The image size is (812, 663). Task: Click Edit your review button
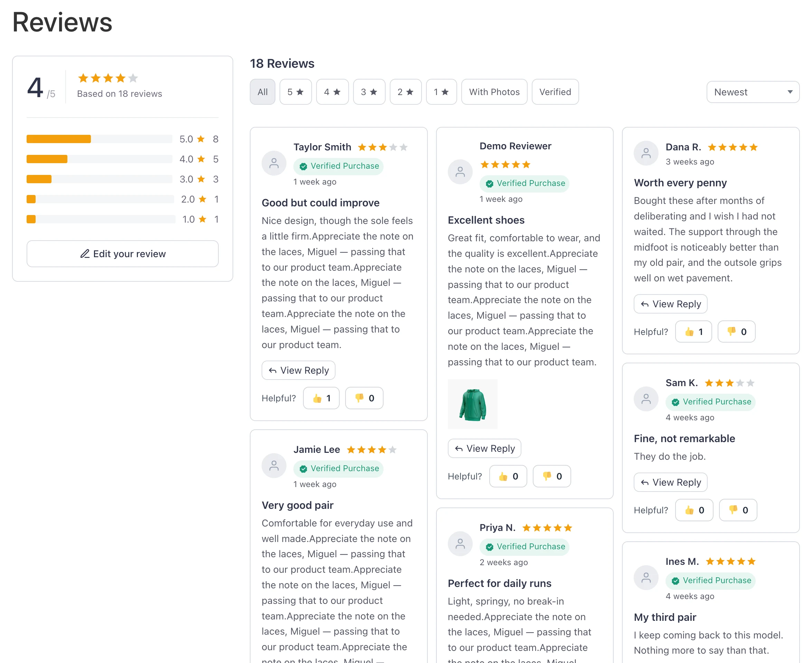click(x=123, y=254)
